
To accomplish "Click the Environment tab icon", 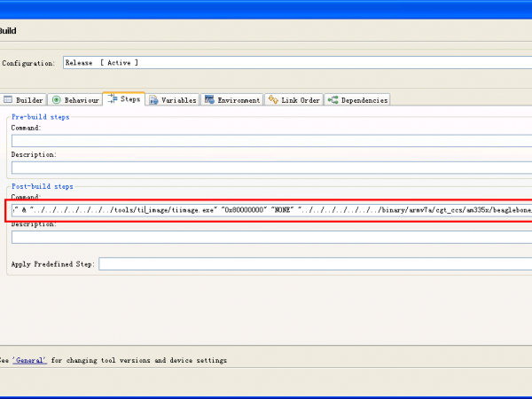I will 209,100.
